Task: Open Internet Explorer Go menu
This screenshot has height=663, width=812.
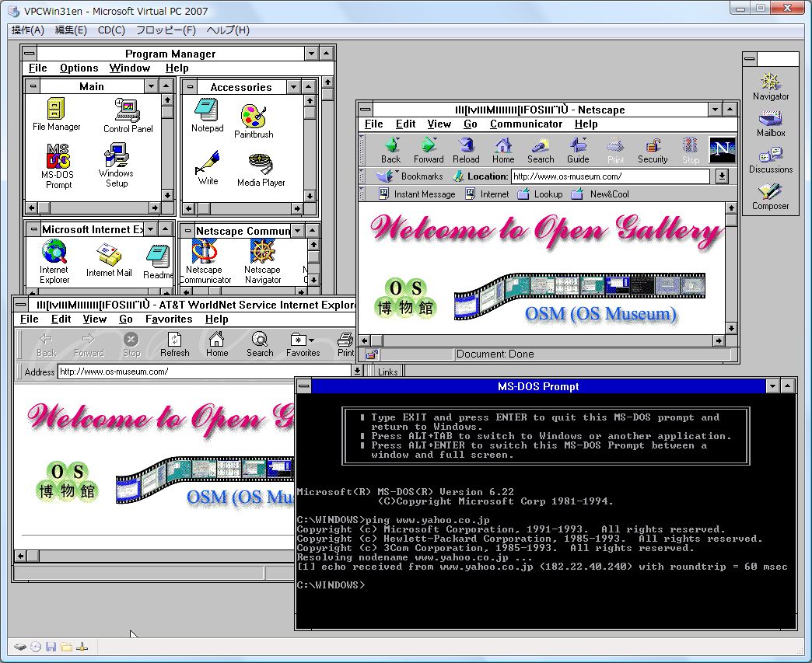Action: (126, 319)
